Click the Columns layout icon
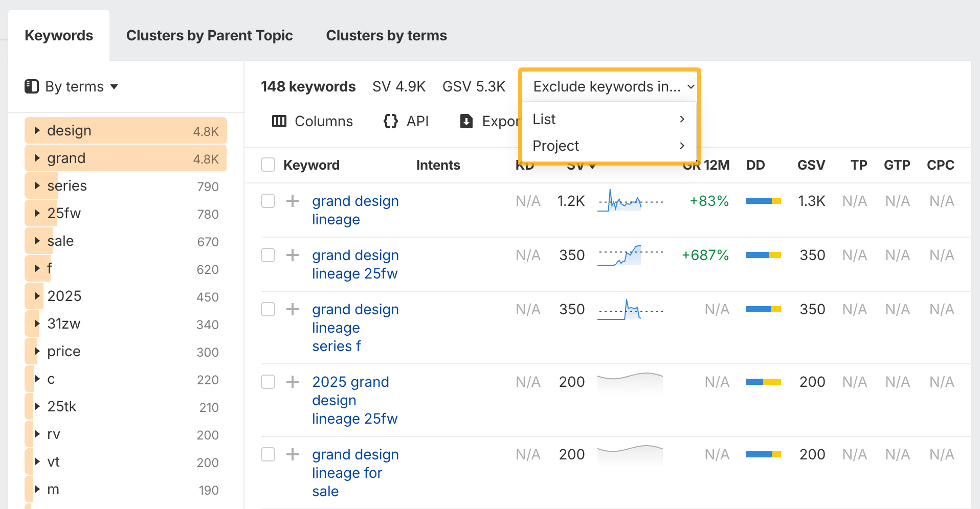 coord(279,121)
